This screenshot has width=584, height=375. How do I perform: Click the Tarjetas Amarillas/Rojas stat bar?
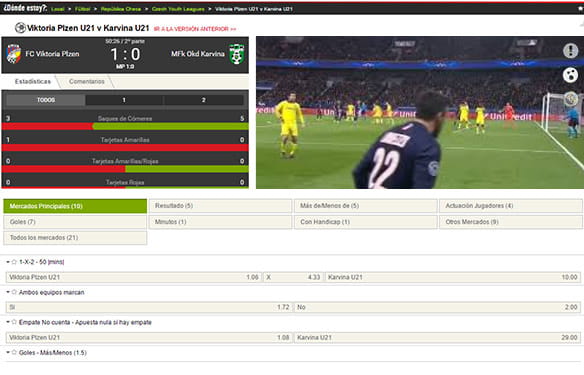coord(125,169)
